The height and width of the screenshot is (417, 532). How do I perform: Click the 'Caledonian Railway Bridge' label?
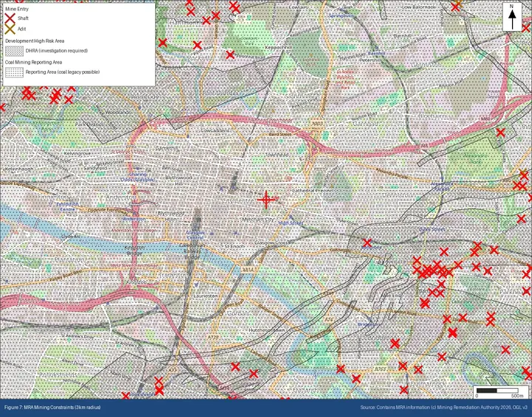[192, 251]
